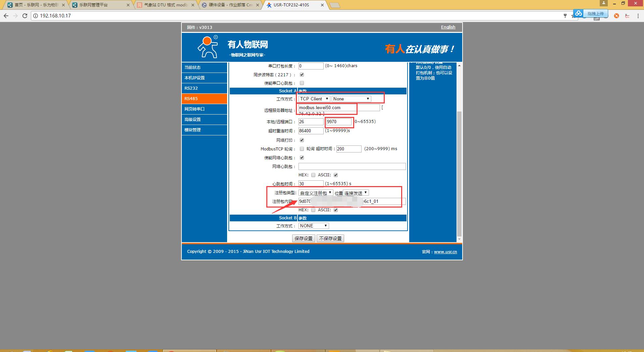
Task: Click the orange circular extension icon
Action: 616,16
